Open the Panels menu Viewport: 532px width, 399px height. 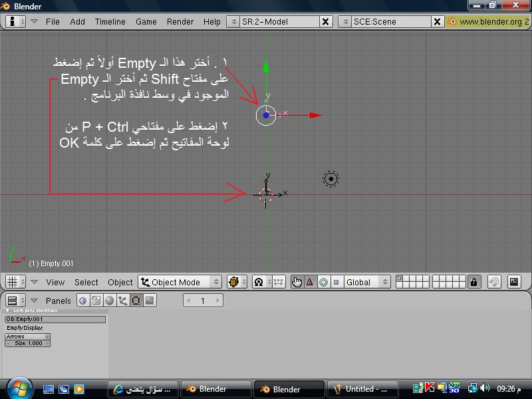tap(59, 301)
